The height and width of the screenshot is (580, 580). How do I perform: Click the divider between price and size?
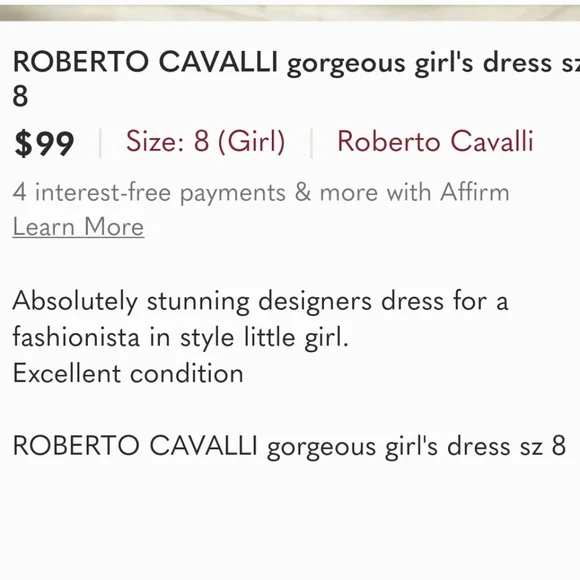coord(100,143)
